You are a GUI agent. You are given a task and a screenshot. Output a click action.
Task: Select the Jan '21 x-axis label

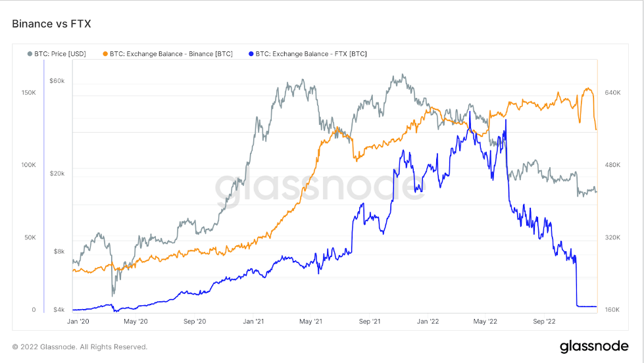254,322
